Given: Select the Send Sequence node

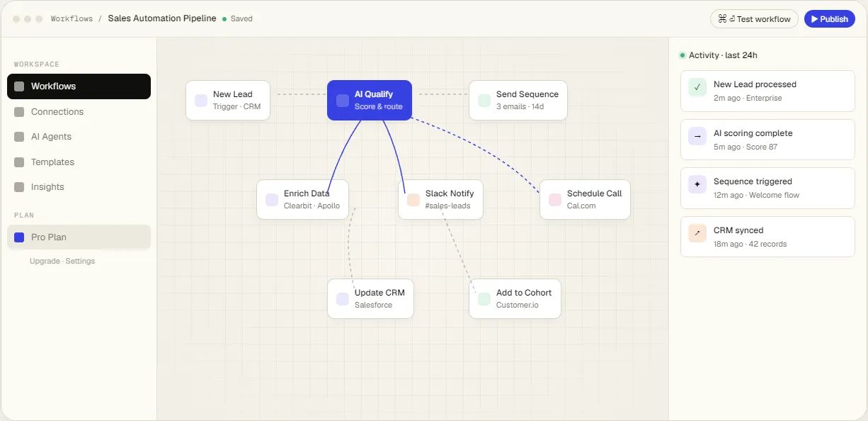Looking at the screenshot, I should pos(518,101).
